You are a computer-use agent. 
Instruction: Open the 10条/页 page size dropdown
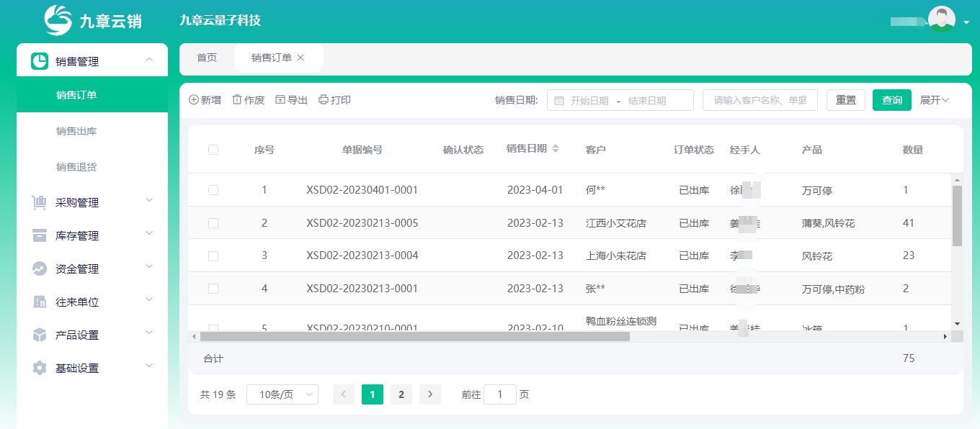282,394
